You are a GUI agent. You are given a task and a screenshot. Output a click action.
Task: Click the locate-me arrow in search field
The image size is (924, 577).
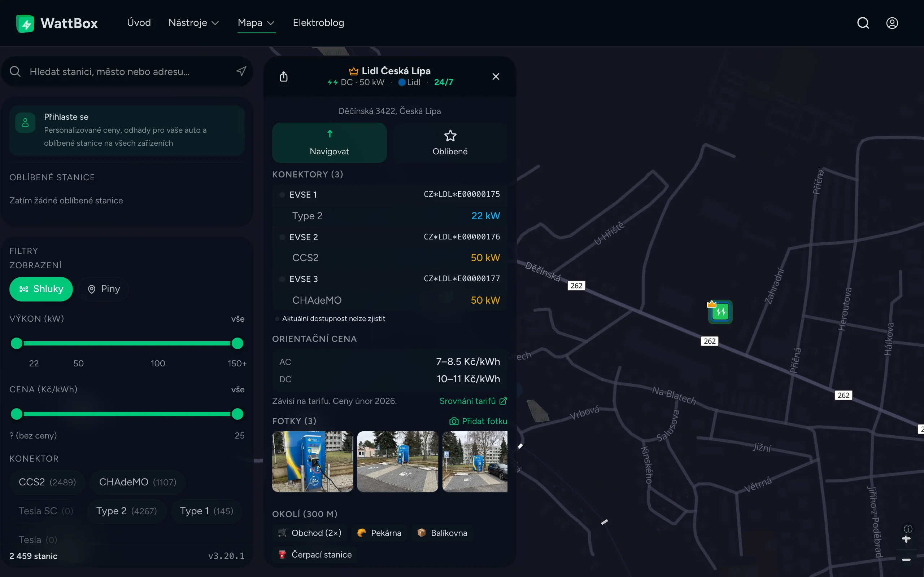pyautogui.click(x=241, y=71)
